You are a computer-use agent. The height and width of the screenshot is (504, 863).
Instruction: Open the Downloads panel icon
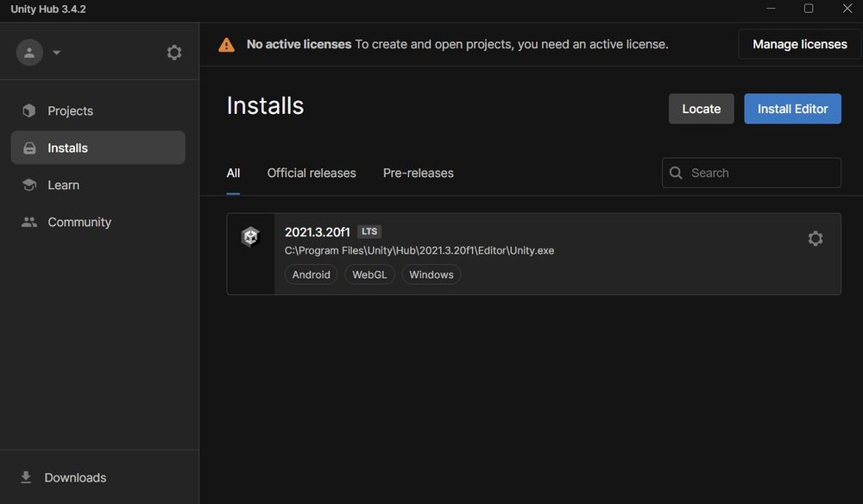[x=24, y=476]
